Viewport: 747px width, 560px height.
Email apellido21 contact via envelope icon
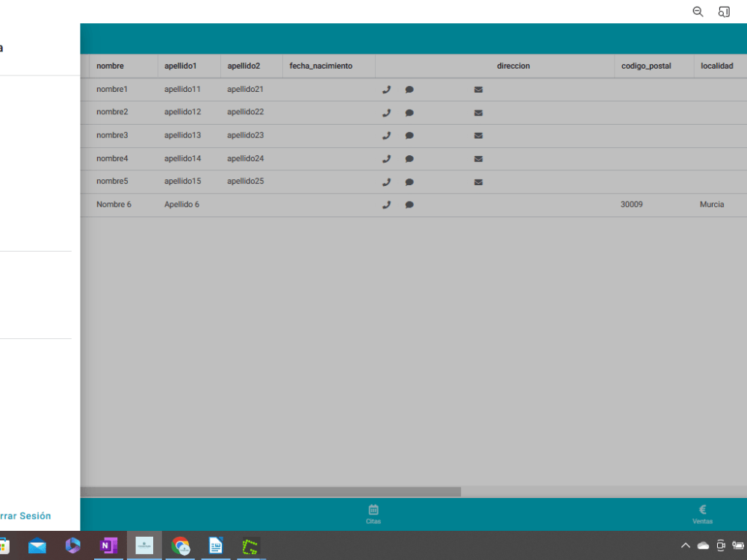478,89
